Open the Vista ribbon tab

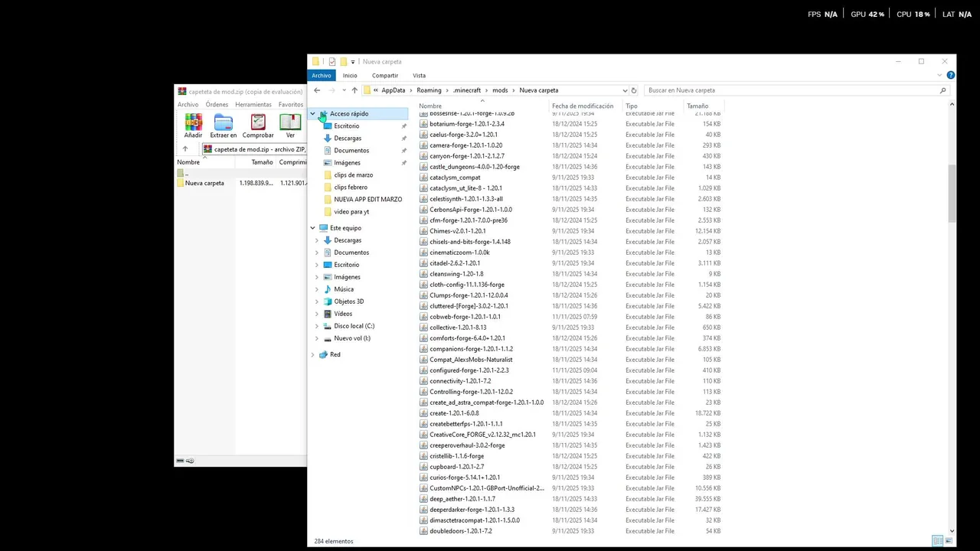click(x=420, y=76)
